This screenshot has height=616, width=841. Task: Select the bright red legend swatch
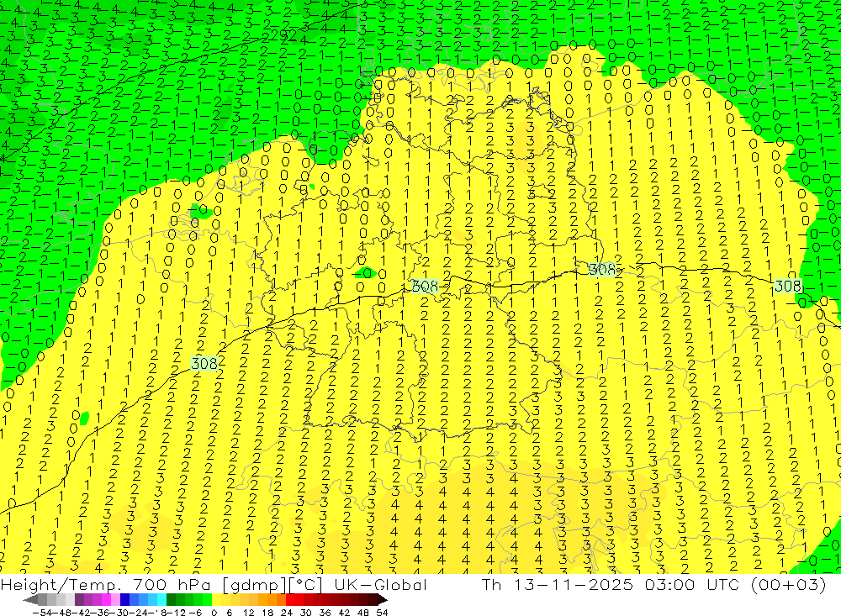click(290, 600)
